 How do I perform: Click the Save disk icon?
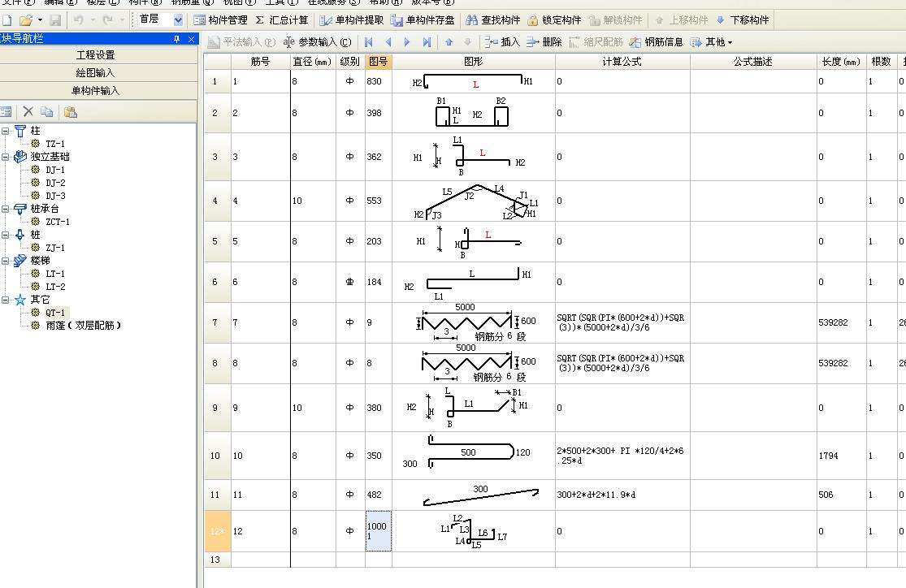click(55, 20)
